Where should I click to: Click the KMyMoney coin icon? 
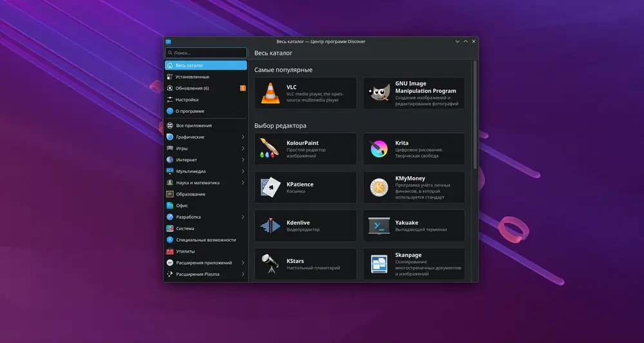tap(379, 187)
